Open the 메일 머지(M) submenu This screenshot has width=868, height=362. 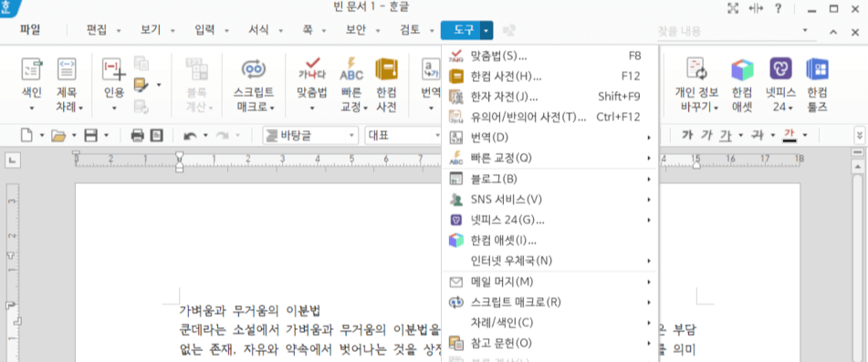click(549, 282)
